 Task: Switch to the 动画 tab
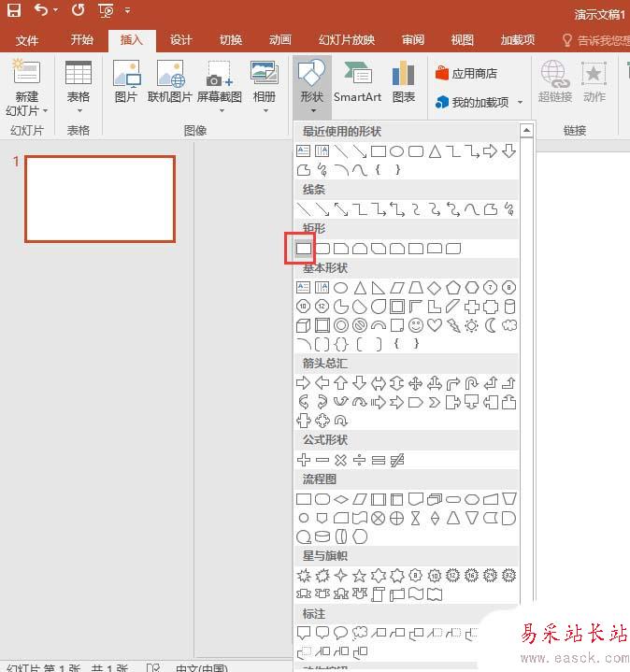279,40
